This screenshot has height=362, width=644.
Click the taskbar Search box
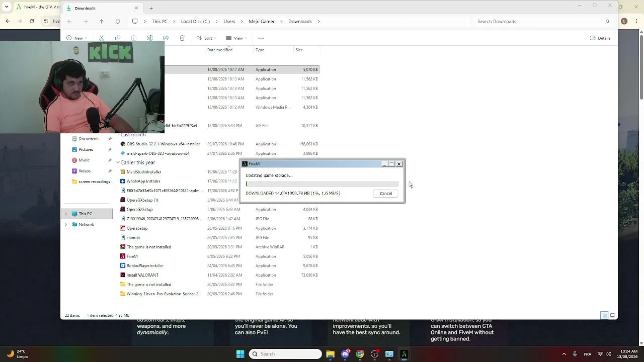coord(285,354)
